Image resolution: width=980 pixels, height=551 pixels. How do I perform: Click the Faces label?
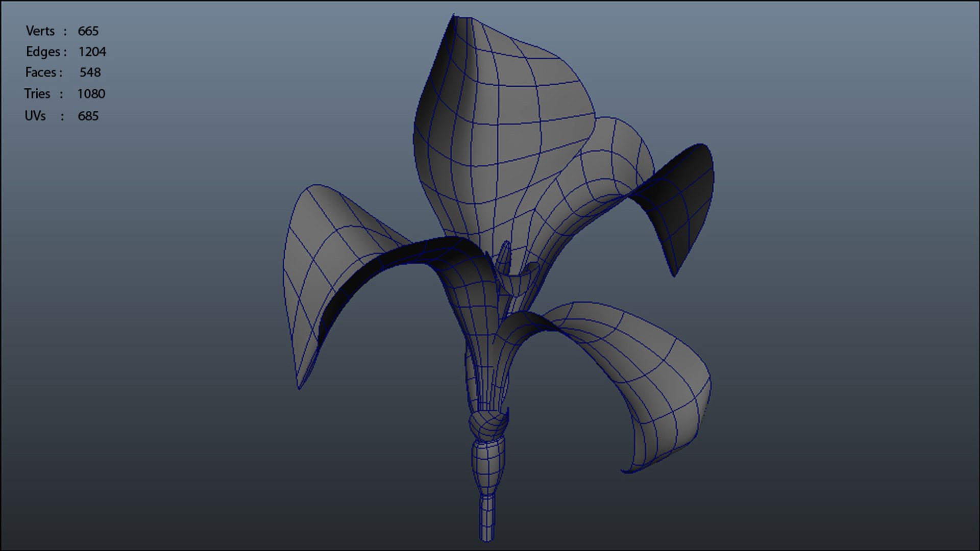[41, 72]
